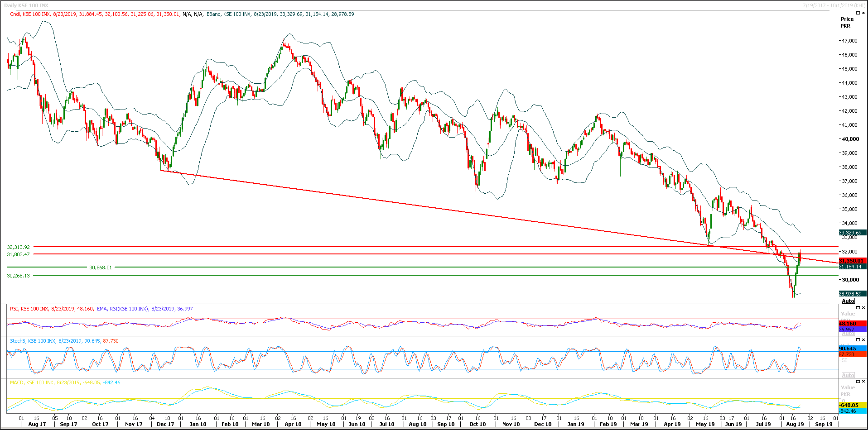Image resolution: width=868 pixels, height=430 pixels.
Task: Click the blue 90.645 StochS flag
Action: [848, 349]
